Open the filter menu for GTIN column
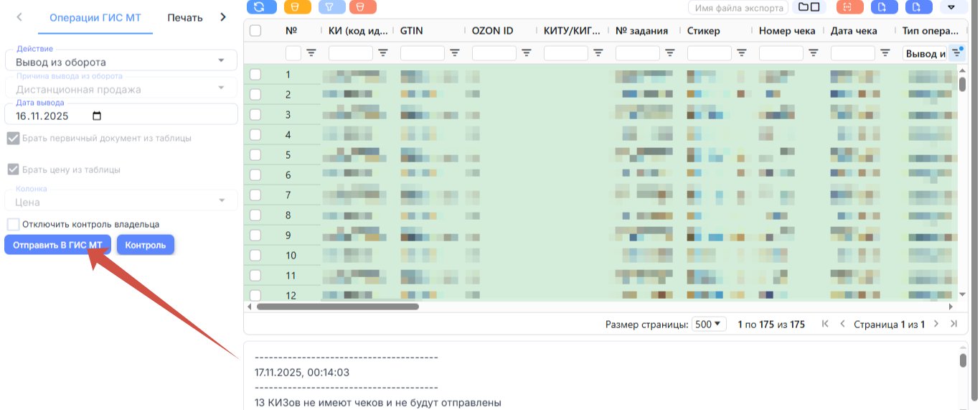This screenshot has width=980, height=410. click(x=455, y=53)
